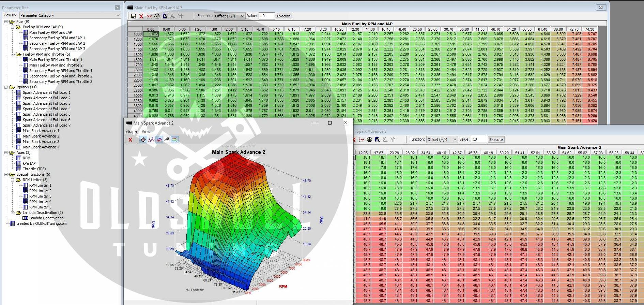Click the created by OldSkullTuning.com item
Viewport: 644px width, 305px height.
[x=41, y=223]
